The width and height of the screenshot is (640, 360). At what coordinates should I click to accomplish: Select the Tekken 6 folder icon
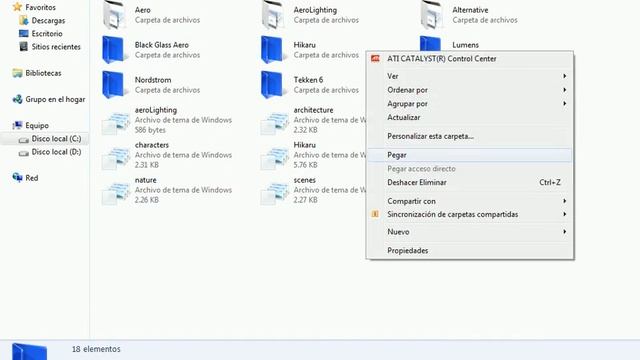click(x=273, y=85)
